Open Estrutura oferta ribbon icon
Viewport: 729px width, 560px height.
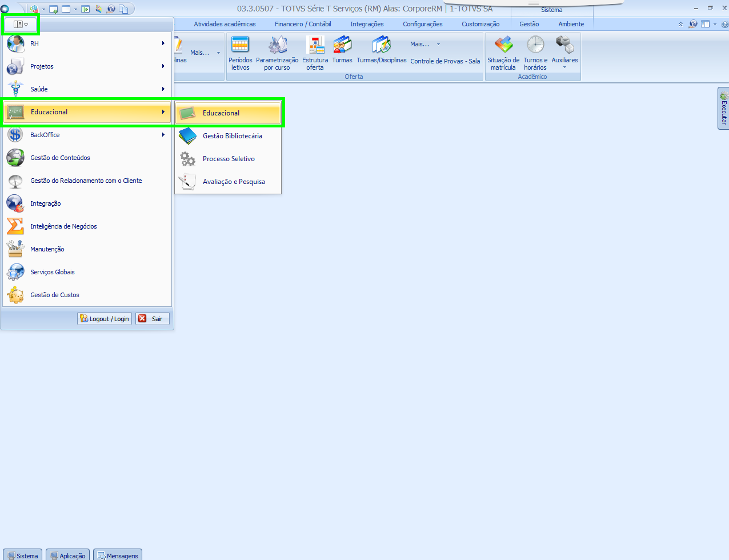click(x=315, y=53)
